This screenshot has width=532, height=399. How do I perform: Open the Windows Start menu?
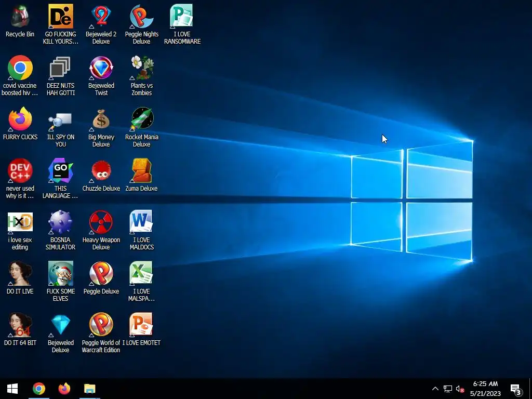point(12,389)
